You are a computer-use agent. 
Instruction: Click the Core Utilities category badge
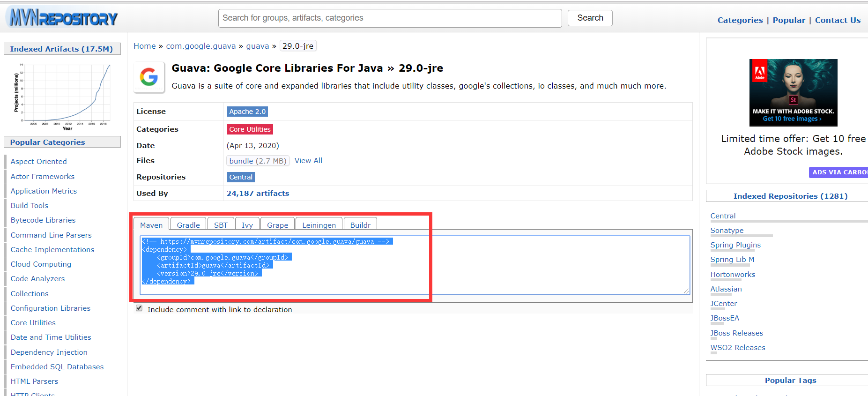tap(250, 129)
